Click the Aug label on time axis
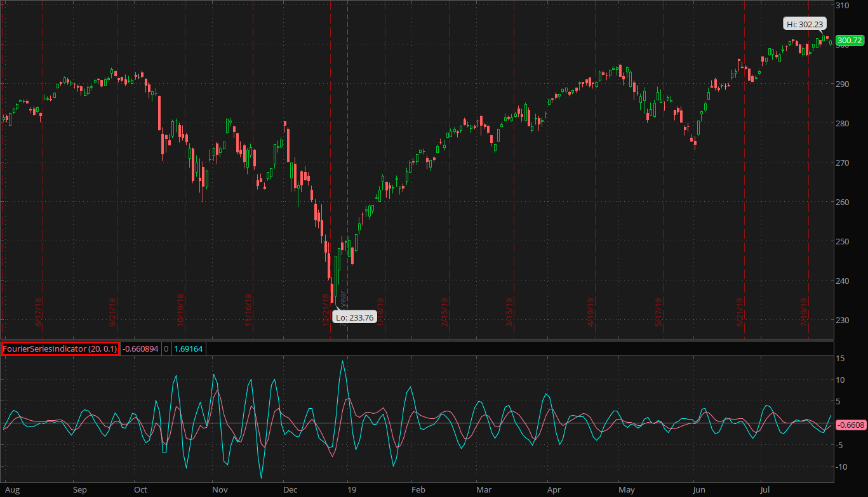 point(12,490)
